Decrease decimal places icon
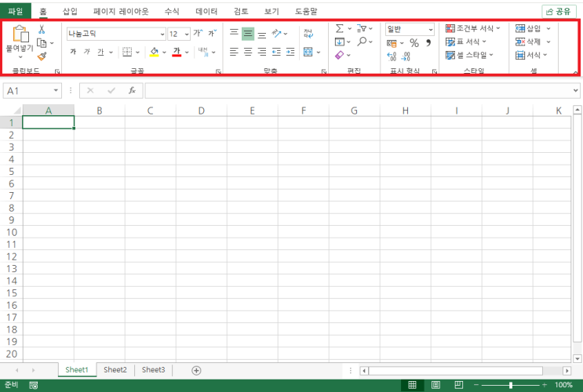 406,56
